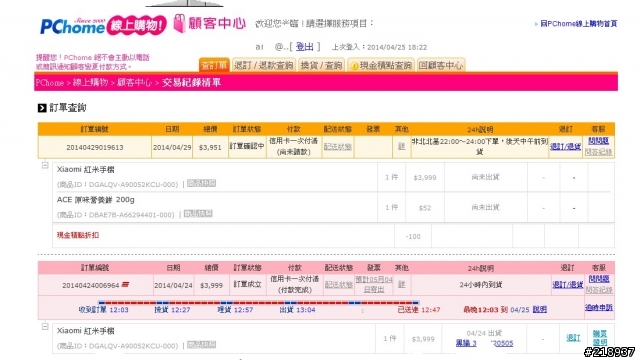Click 顧客中心 in the breadcrumb
The width and height of the screenshot is (640, 360).
(134, 83)
